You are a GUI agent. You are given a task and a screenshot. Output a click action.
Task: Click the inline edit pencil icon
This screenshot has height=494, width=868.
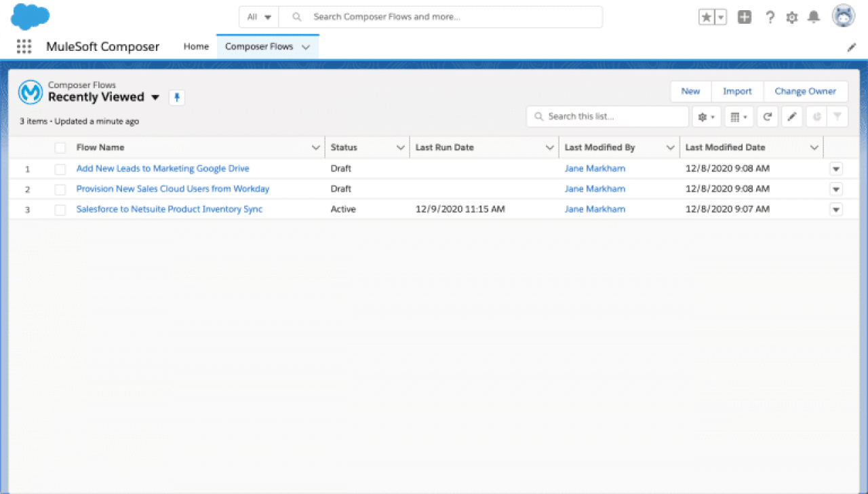(791, 117)
